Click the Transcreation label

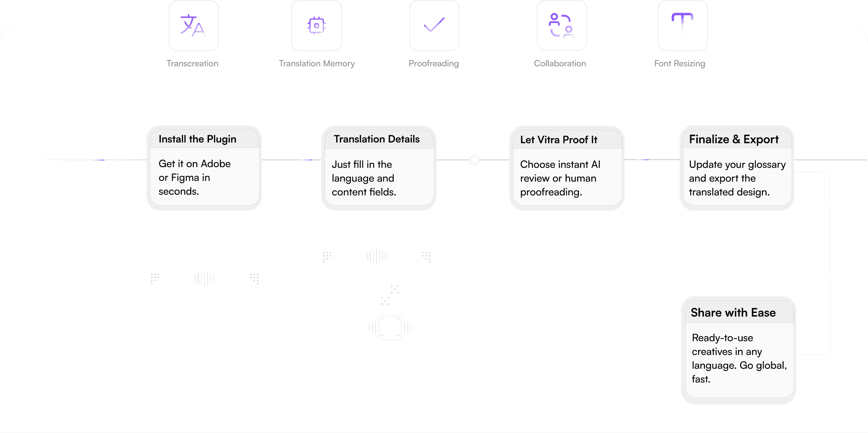[x=192, y=63]
